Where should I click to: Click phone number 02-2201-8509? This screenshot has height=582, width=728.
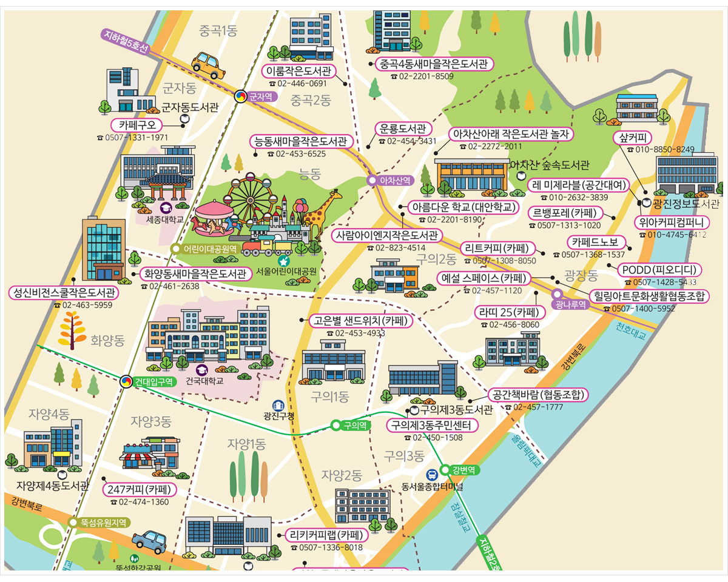(421, 76)
